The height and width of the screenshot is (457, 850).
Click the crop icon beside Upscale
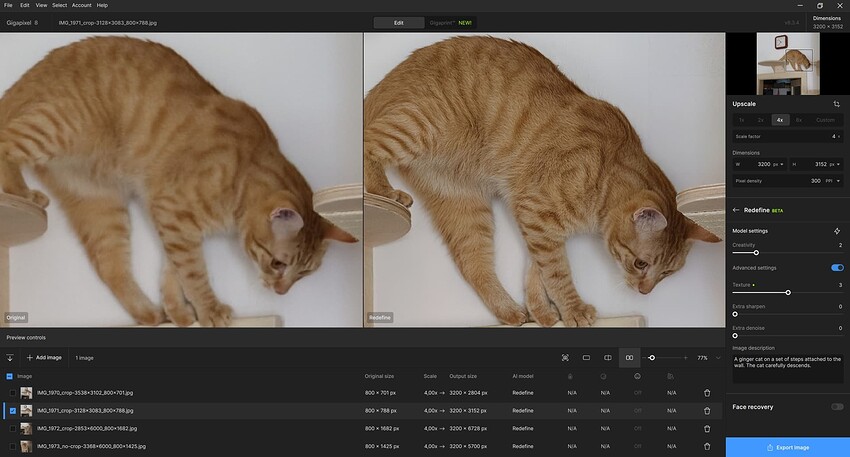(836, 104)
